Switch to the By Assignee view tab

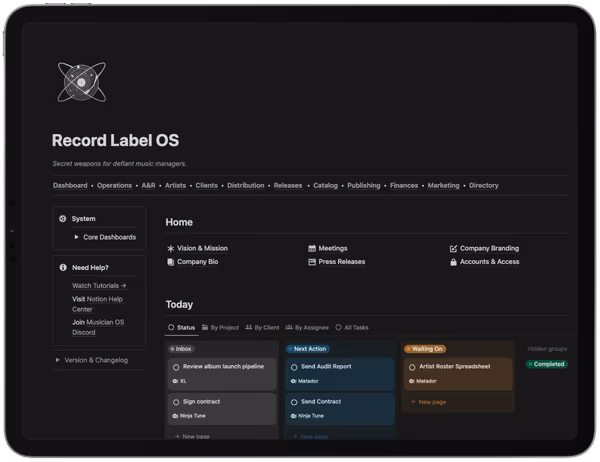point(307,328)
